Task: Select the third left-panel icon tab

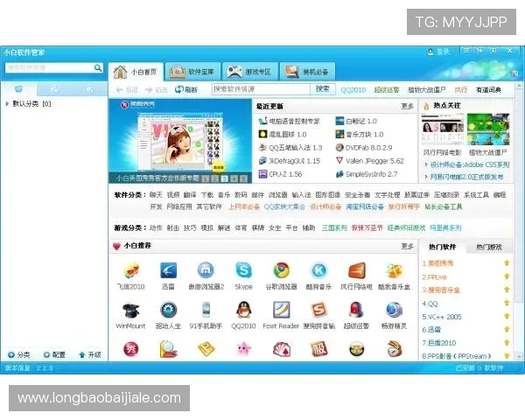Action: click(x=89, y=89)
